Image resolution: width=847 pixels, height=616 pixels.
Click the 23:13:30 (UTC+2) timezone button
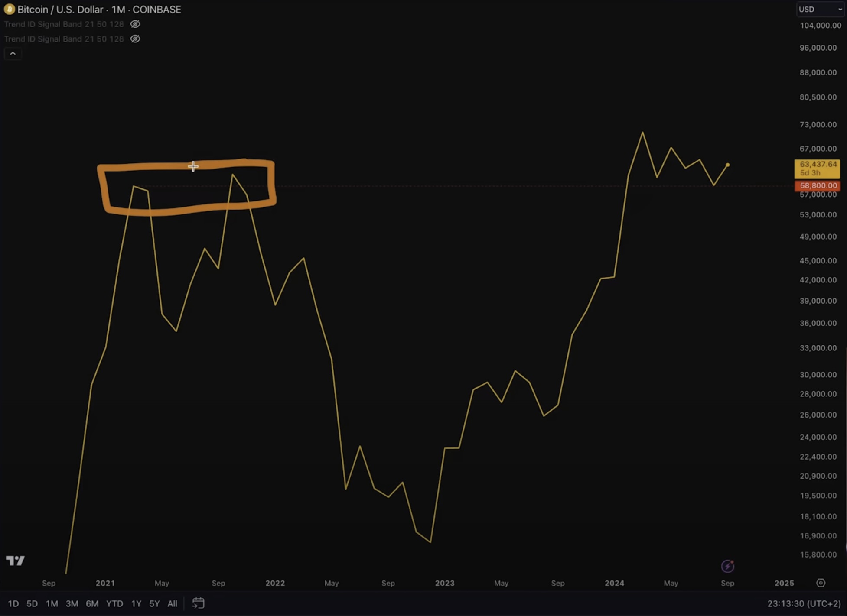(x=804, y=603)
